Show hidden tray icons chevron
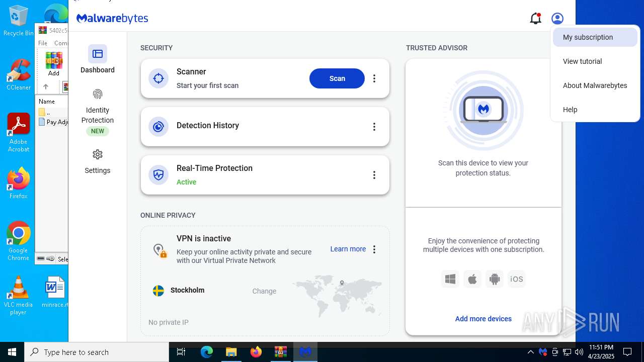644x362 pixels. point(530,352)
